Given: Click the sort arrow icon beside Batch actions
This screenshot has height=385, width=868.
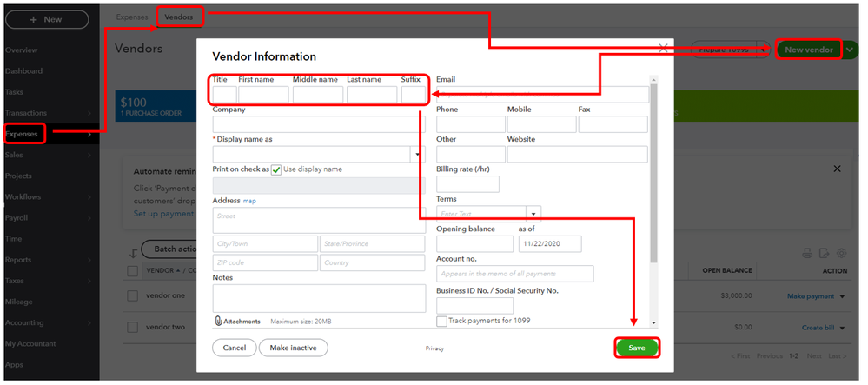Looking at the screenshot, I should (133, 254).
